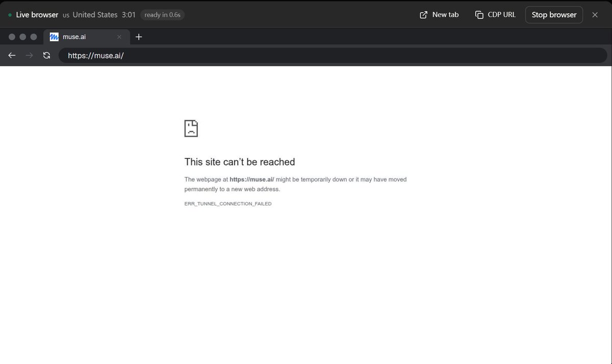The width and height of the screenshot is (612, 364).
Task: Reload the muse.ai page
Action: (46, 56)
